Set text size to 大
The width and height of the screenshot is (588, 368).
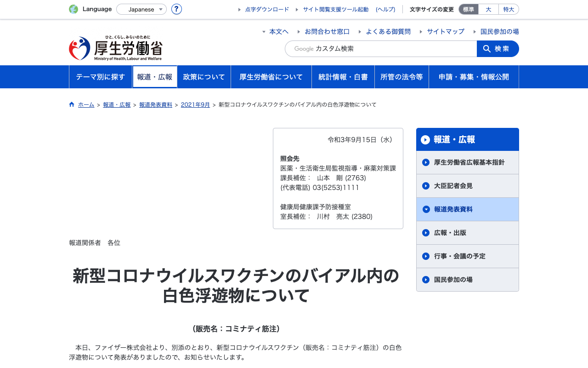[488, 9]
